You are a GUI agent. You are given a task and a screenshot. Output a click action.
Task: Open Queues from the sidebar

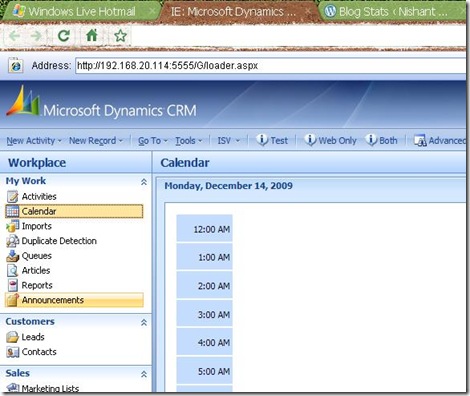37,256
